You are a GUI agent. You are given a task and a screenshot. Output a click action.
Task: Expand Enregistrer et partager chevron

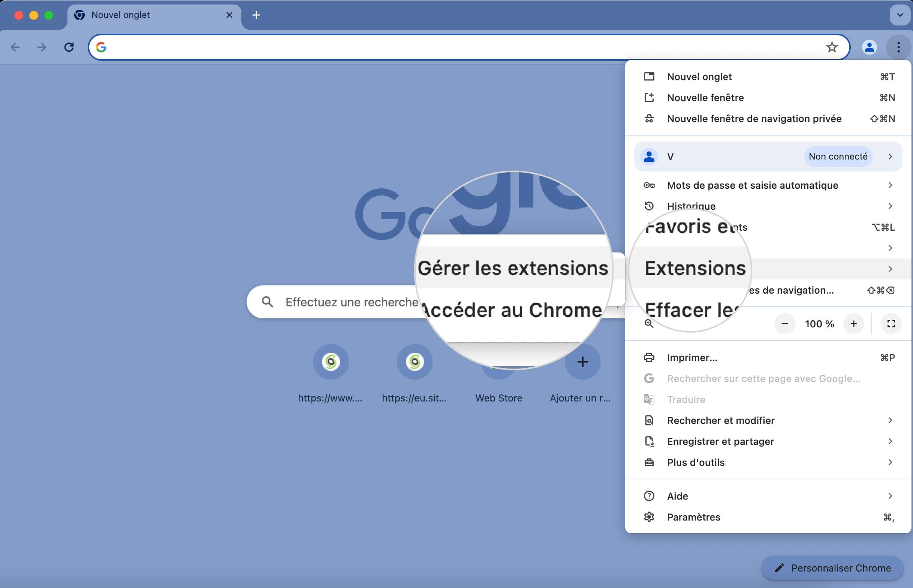pos(890,442)
